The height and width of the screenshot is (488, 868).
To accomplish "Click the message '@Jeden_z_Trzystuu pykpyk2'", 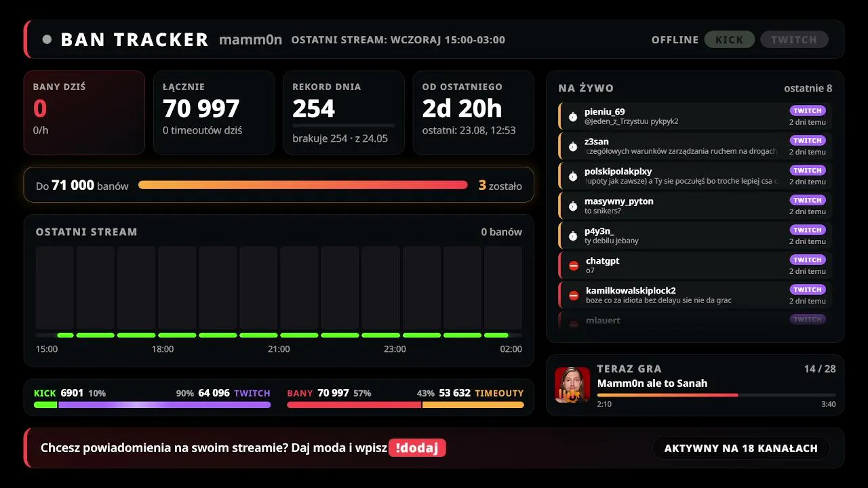I will [631, 122].
